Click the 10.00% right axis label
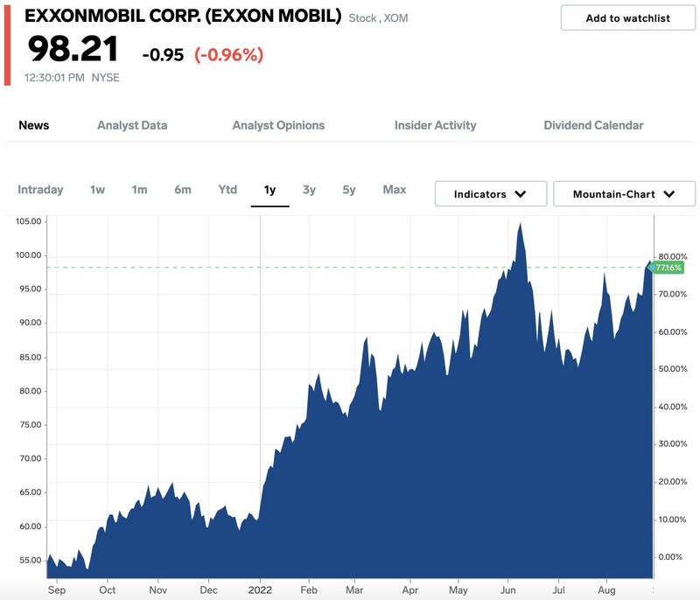The height and width of the screenshot is (600, 700). [673, 520]
